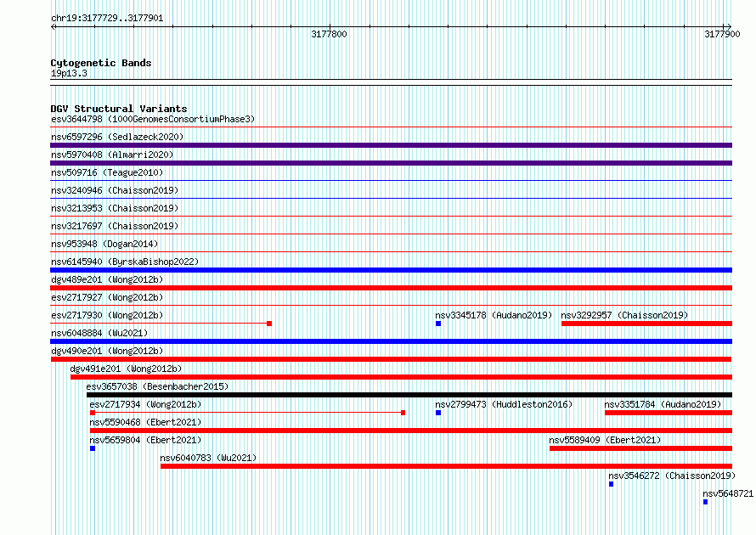Click the nsv509716 (Teague2010) blue line
The height and width of the screenshot is (535, 756).
pos(391,181)
